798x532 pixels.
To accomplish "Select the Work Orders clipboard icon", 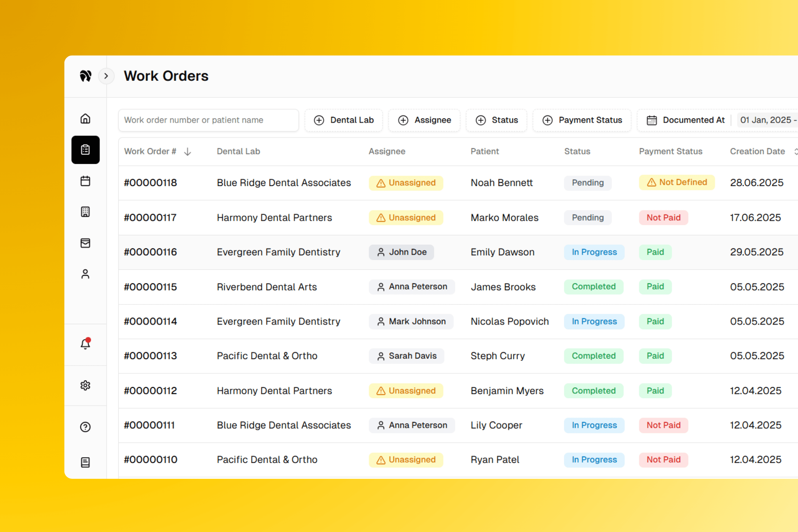I will click(85, 149).
